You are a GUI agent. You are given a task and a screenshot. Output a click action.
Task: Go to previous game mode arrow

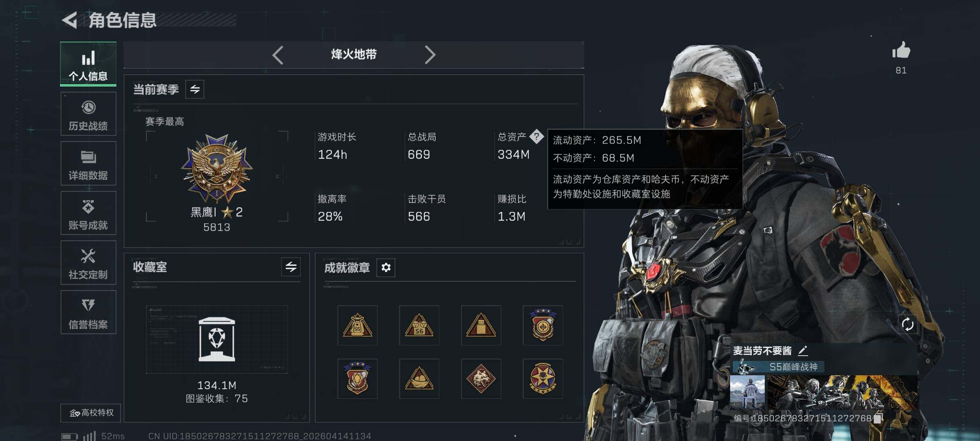(278, 55)
